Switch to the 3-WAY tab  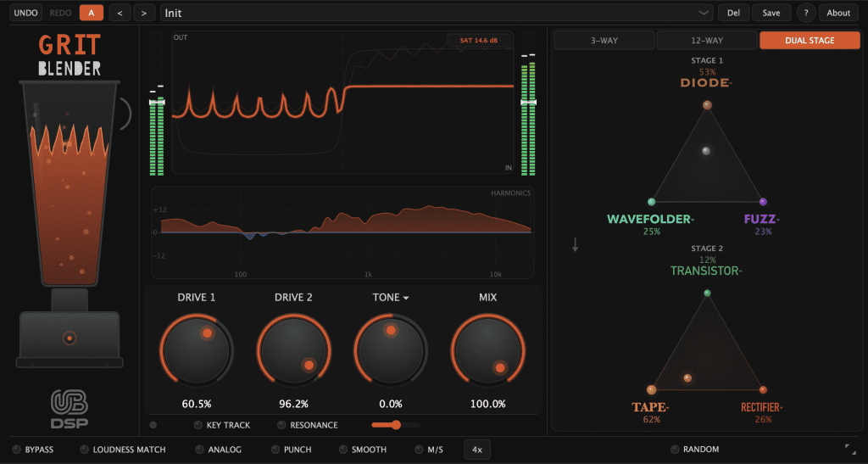point(604,41)
